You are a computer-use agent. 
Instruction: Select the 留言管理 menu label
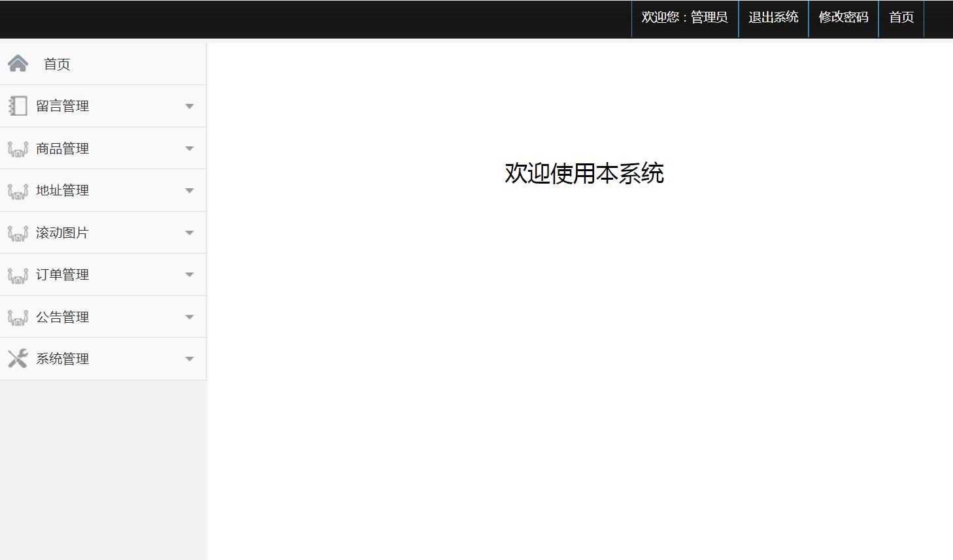point(62,106)
